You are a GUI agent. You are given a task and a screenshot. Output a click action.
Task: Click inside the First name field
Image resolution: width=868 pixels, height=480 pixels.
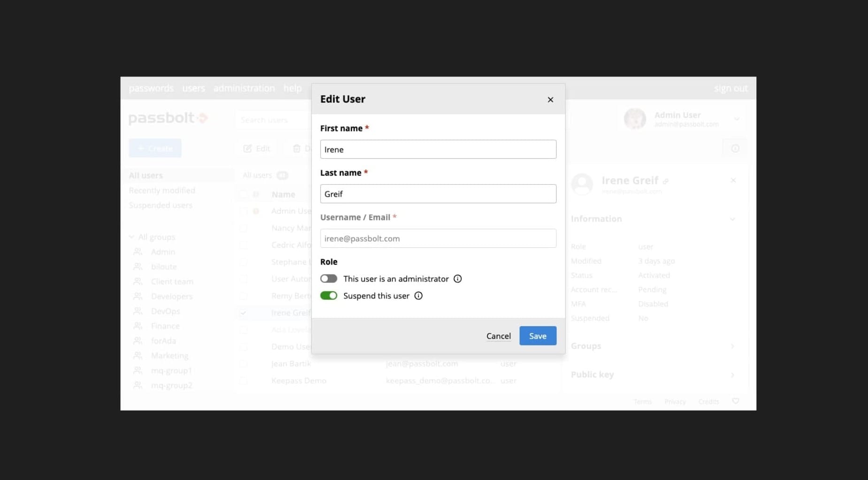tap(438, 149)
